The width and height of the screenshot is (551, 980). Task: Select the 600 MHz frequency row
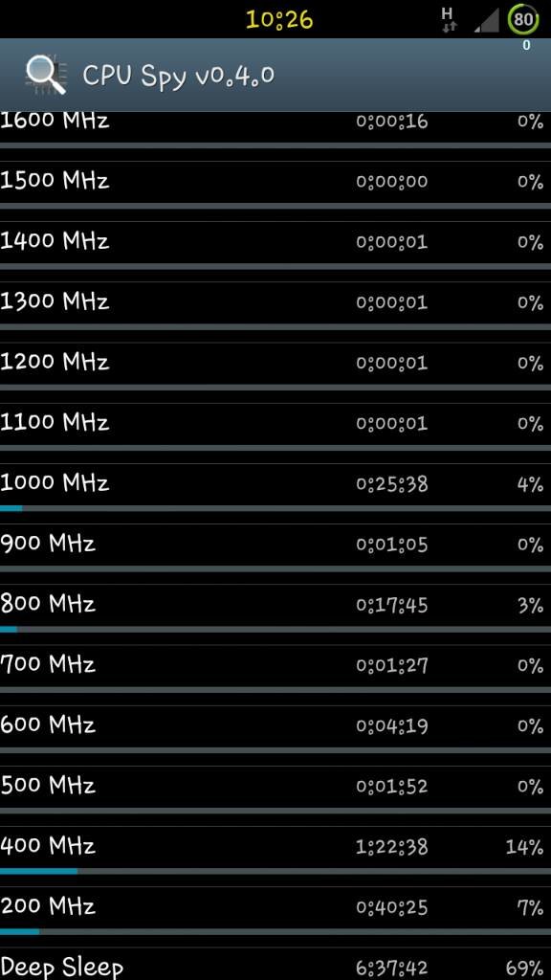click(275, 728)
